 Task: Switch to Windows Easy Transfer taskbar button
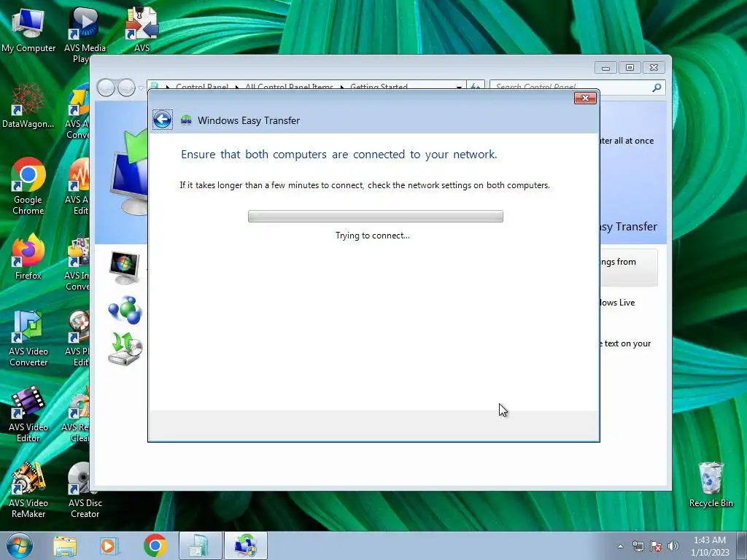coord(245,545)
